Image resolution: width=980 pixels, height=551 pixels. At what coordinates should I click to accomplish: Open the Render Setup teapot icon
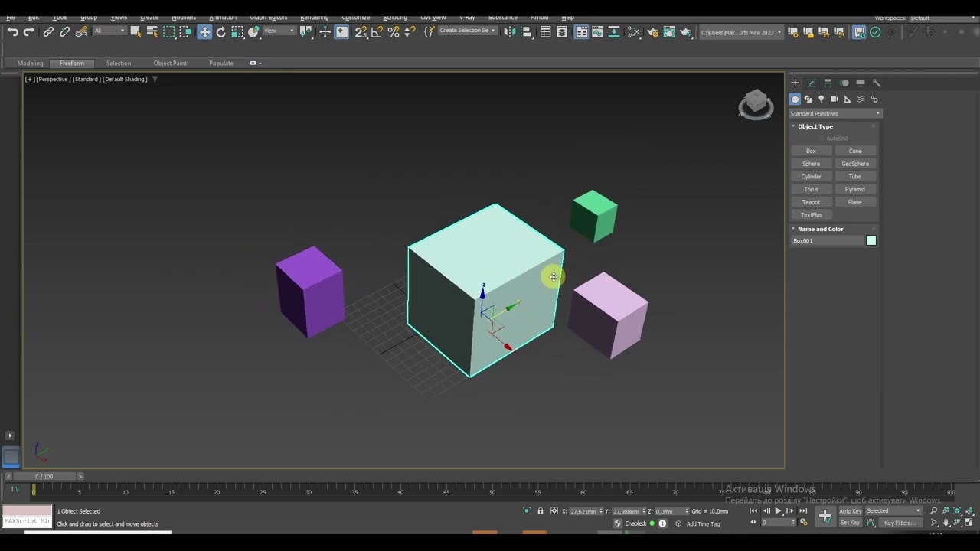click(x=652, y=31)
